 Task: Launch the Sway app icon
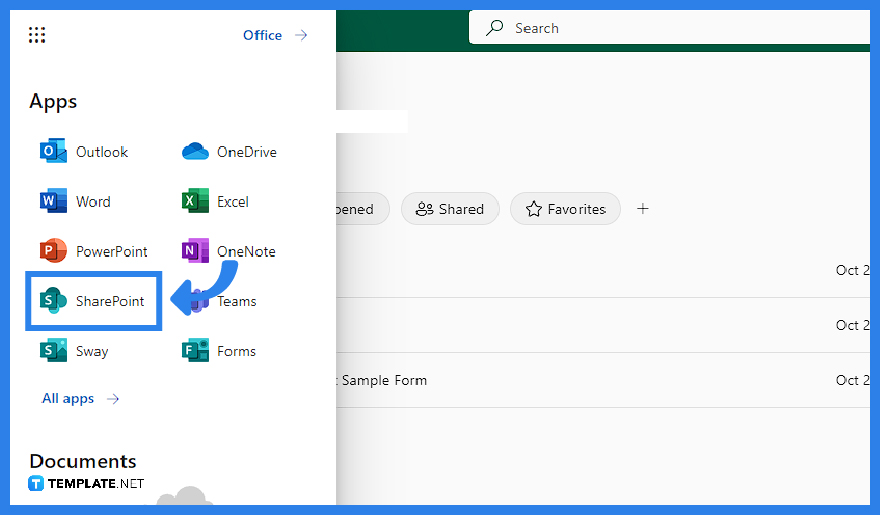pos(53,351)
